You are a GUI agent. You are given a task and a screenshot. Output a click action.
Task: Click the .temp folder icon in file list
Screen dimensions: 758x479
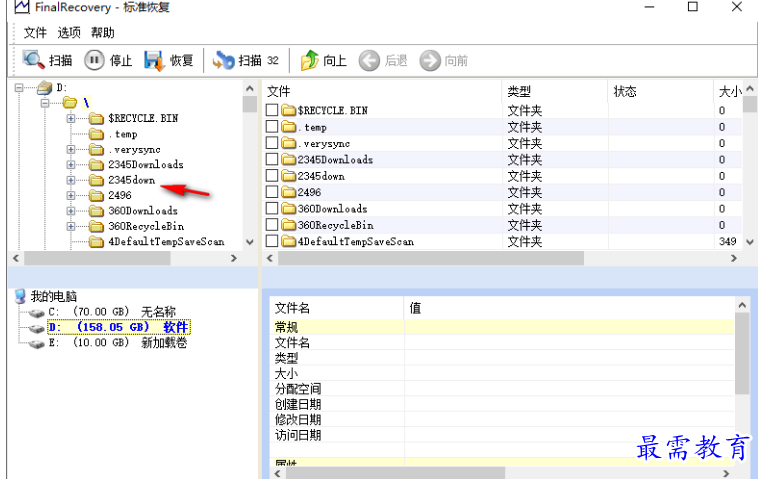289,127
